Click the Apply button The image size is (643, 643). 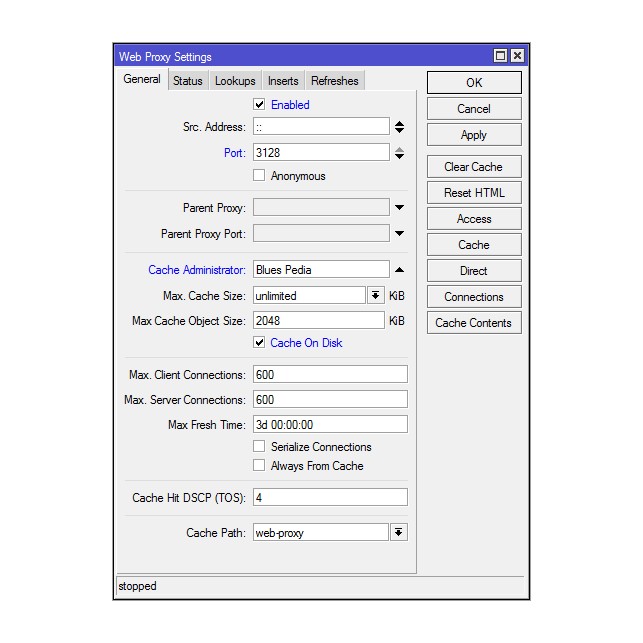coord(474,135)
